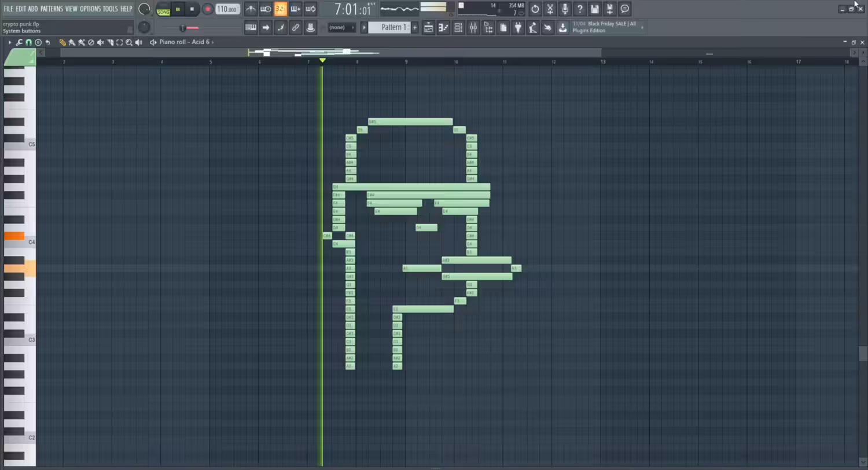Click the note step-edit icon beside the link

281,27
